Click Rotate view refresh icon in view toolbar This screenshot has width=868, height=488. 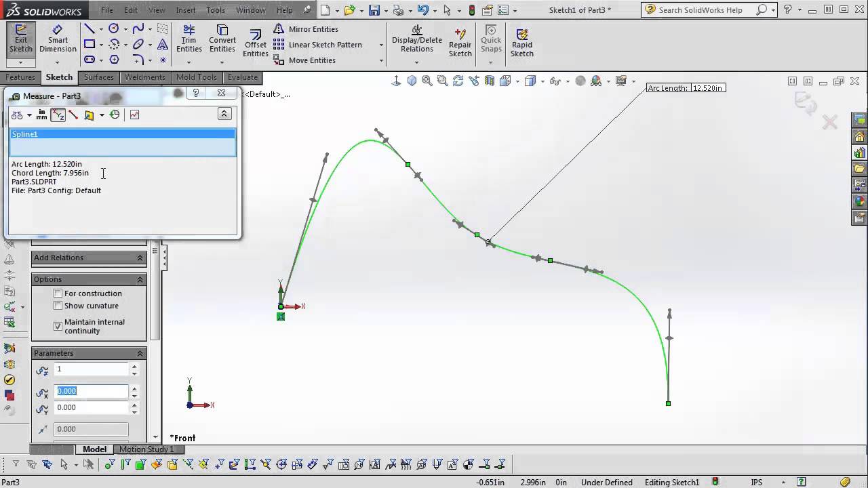click(x=458, y=81)
